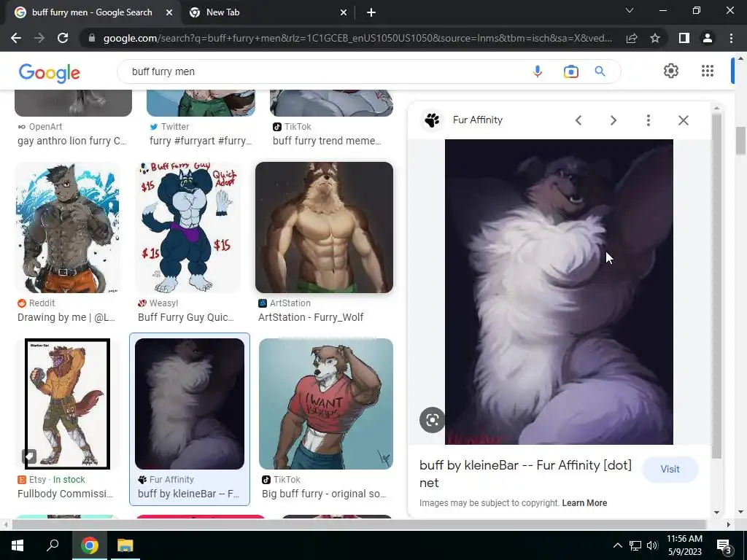Close the New Tab tab

coord(344,12)
